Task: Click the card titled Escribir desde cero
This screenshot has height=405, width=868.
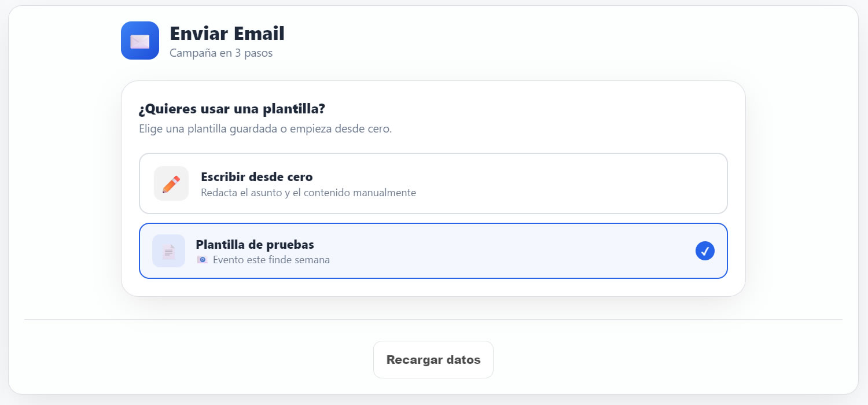Action: click(433, 183)
